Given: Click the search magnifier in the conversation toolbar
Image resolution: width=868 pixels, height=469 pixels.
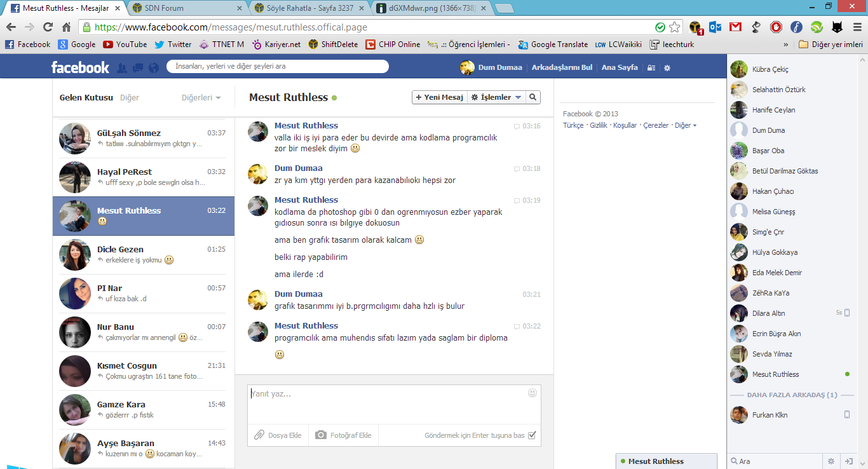Looking at the screenshot, I should 533,97.
